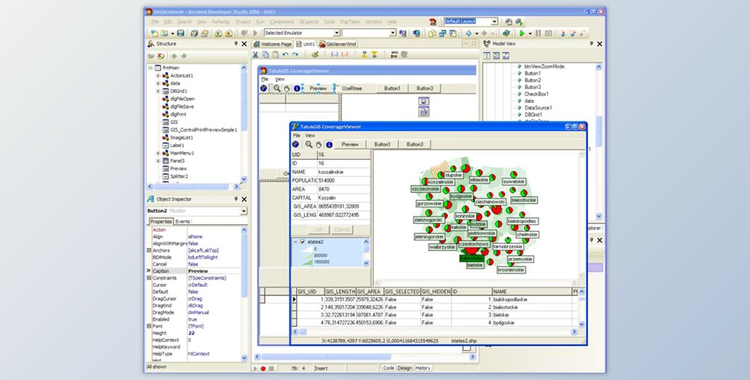Expand the DBGrid1 node in Structure tree

tap(158, 91)
